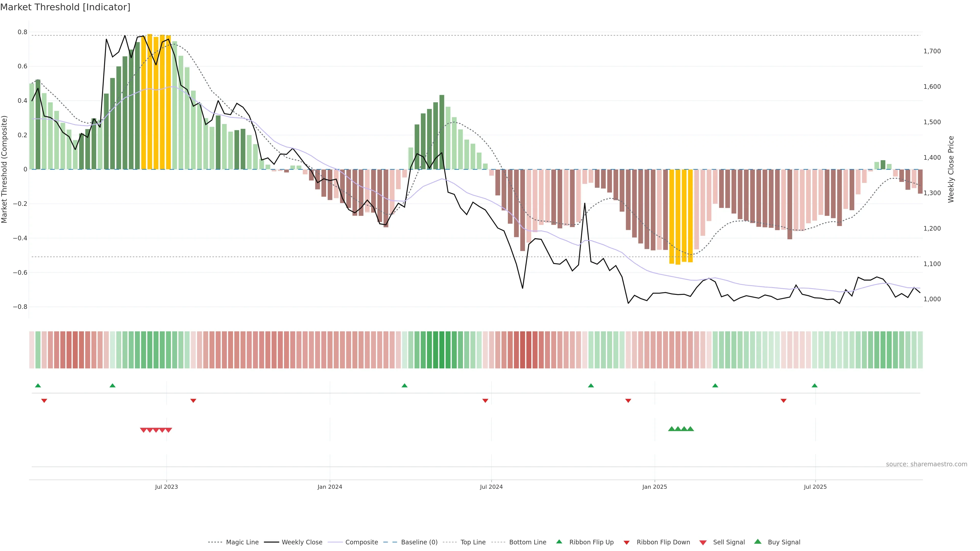The height and width of the screenshot is (551, 980).
Task: Click the rightmost green Buy Signal marker
Action: [x=691, y=429]
